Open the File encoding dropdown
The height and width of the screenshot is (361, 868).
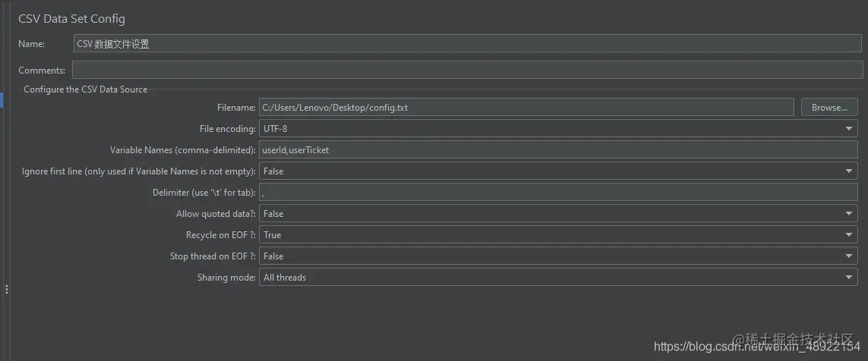point(558,129)
